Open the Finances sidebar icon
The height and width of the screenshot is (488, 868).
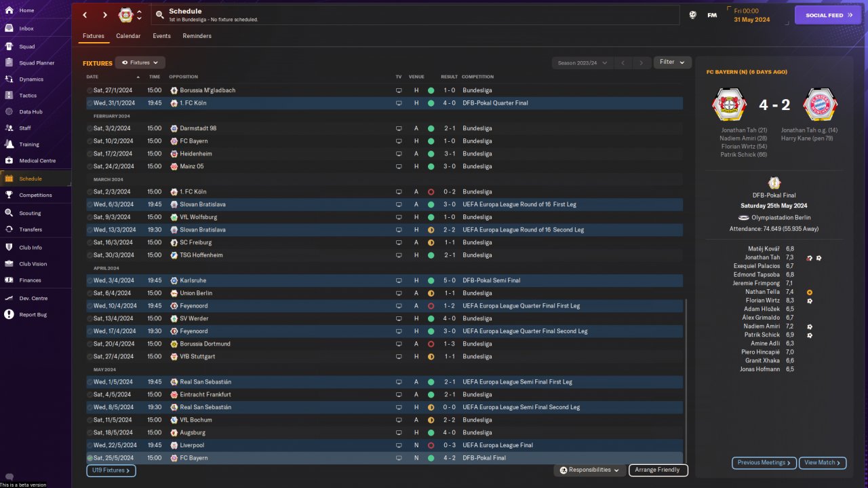[x=9, y=280]
